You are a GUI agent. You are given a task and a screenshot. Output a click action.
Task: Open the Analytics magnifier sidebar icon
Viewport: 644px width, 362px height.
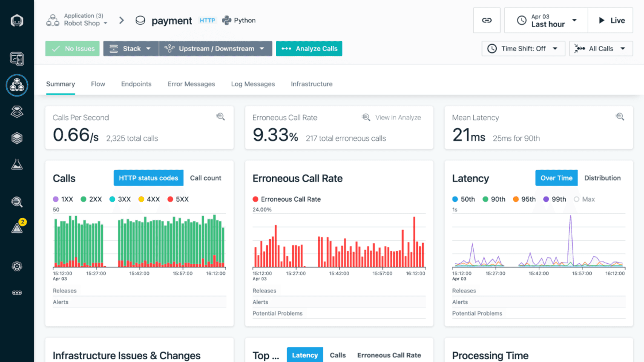coord(17,202)
